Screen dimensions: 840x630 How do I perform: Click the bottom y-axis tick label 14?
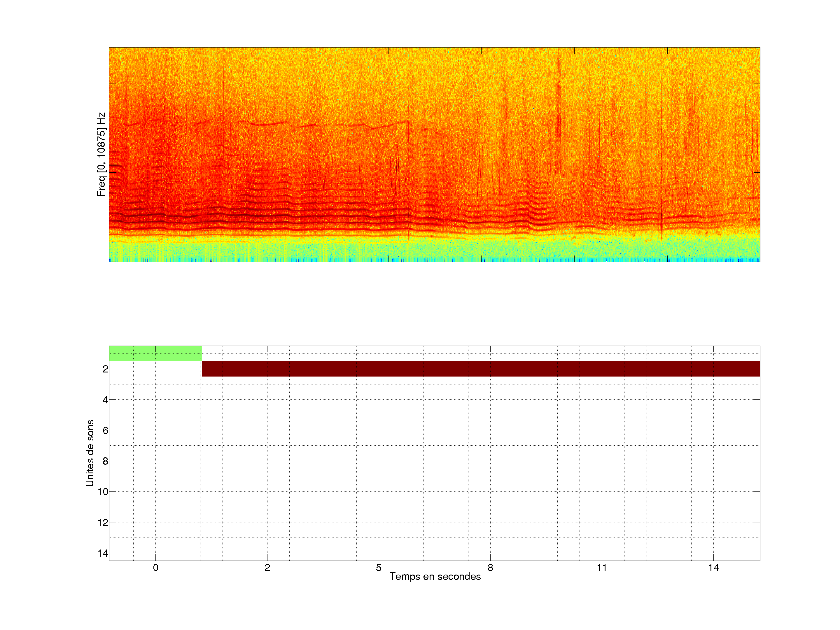[x=103, y=554]
